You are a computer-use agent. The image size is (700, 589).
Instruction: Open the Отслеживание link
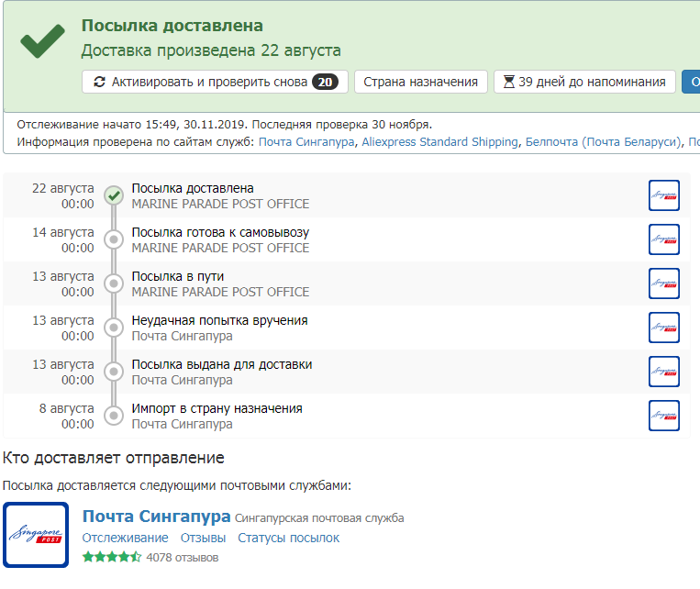125,538
